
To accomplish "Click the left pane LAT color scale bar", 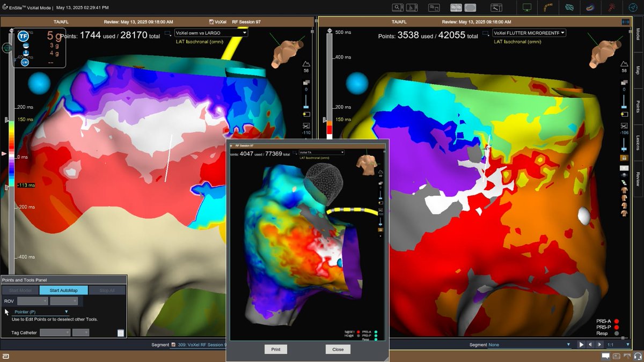I will 12,154.
